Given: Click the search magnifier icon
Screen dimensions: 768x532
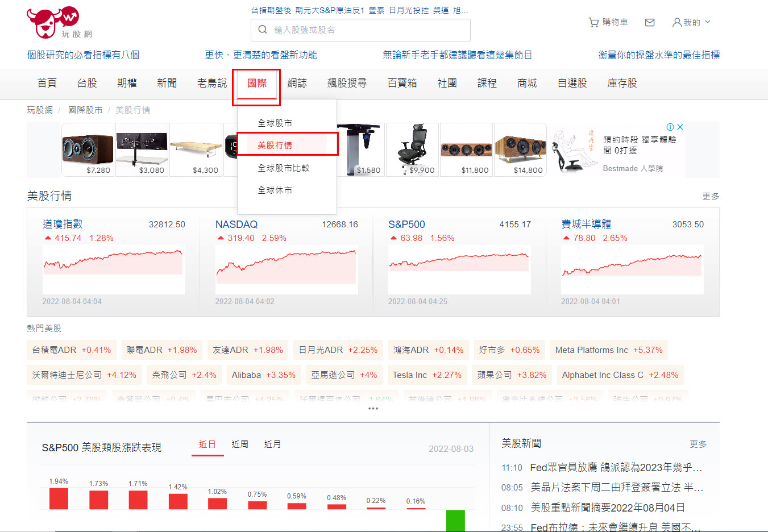Looking at the screenshot, I should 262,30.
